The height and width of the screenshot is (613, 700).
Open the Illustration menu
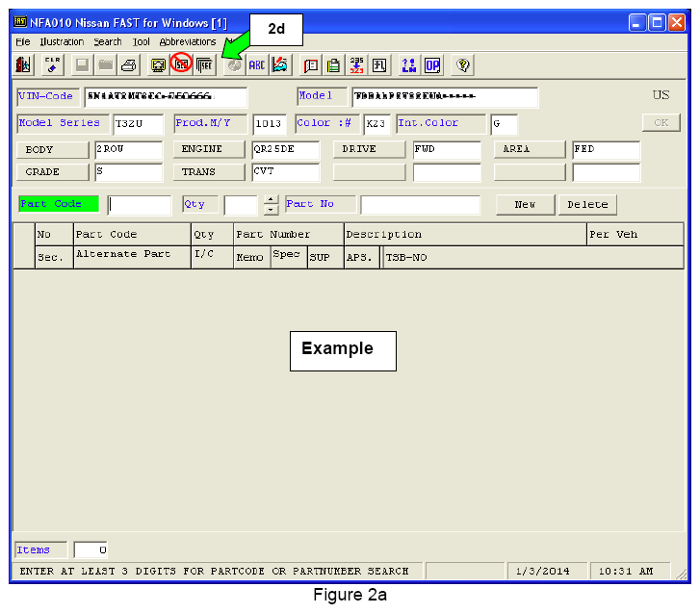pos(62,42)
